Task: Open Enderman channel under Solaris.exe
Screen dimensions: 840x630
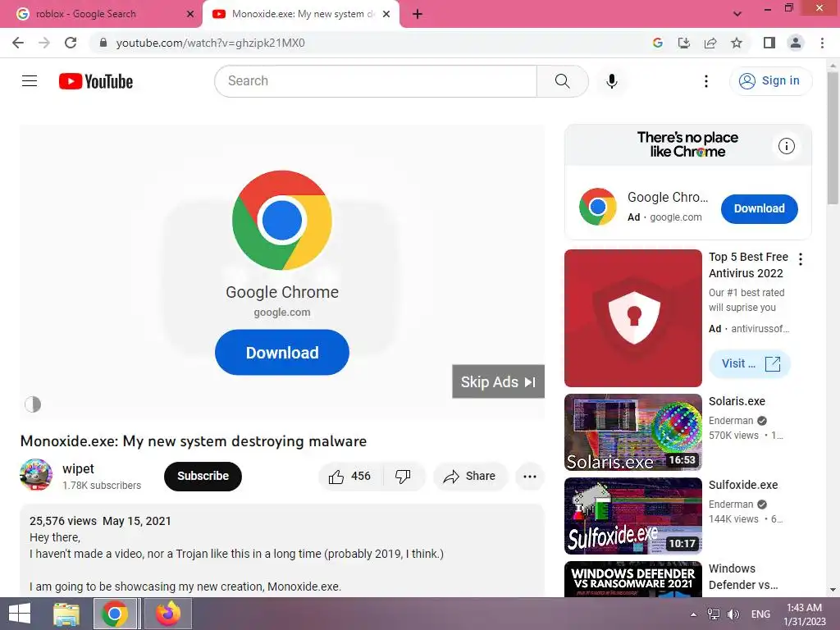Action: click(731, 421)
